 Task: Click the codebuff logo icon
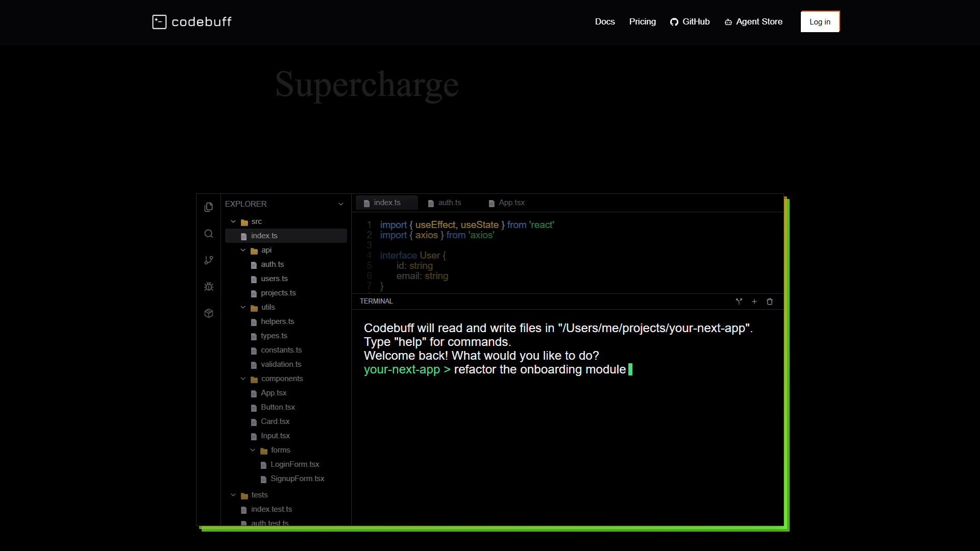(x=159, y=22)
